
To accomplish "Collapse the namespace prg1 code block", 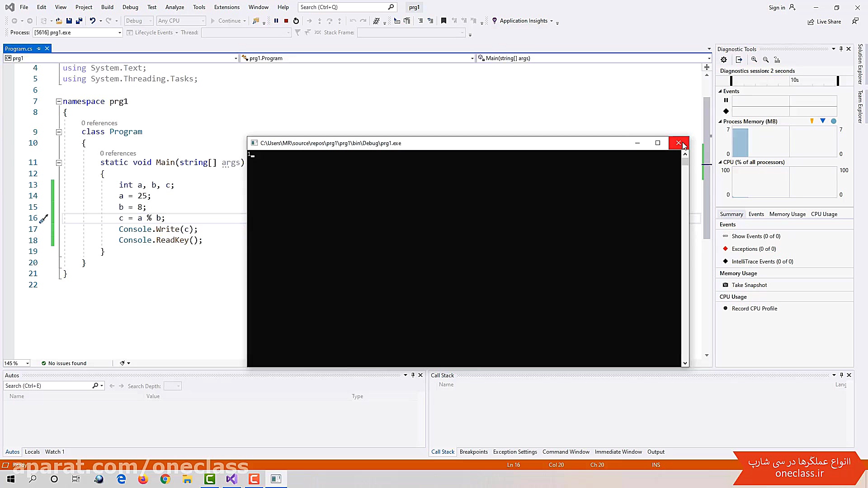I will 59,102.
